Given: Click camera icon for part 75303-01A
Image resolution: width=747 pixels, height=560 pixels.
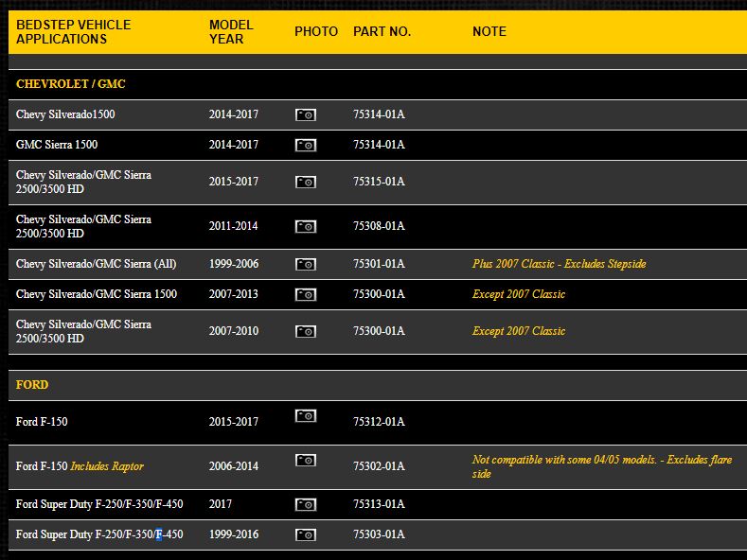Looking at the screenshot, I should 305,534.
